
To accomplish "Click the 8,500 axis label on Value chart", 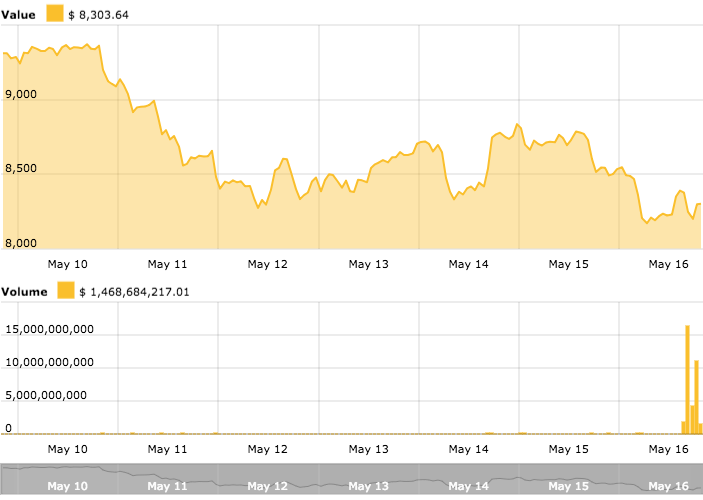I will pyautogui.click(x=21, y=169).
